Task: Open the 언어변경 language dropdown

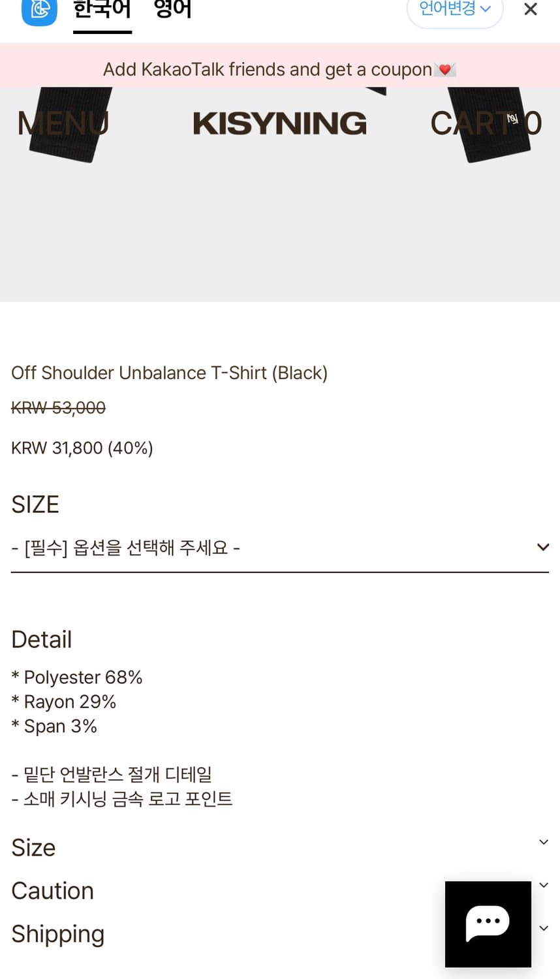Action: (x=455, y=10)
